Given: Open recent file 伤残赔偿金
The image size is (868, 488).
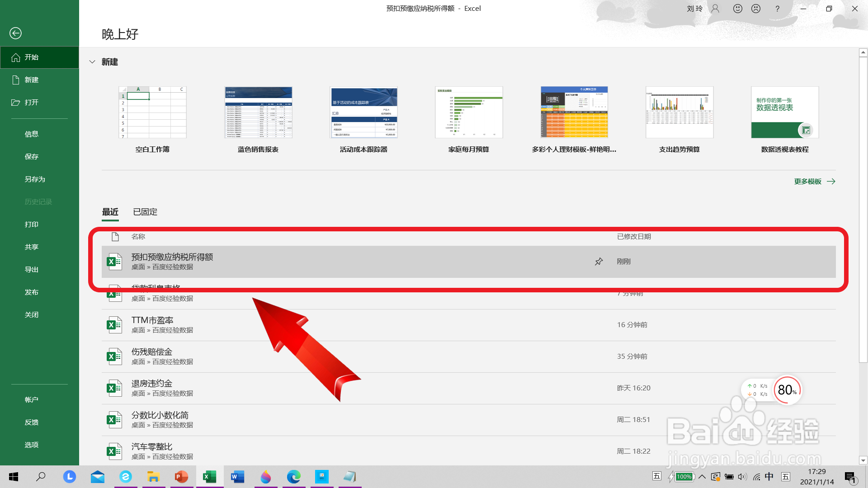Looking at the screenshot, I should click(468, 357).
